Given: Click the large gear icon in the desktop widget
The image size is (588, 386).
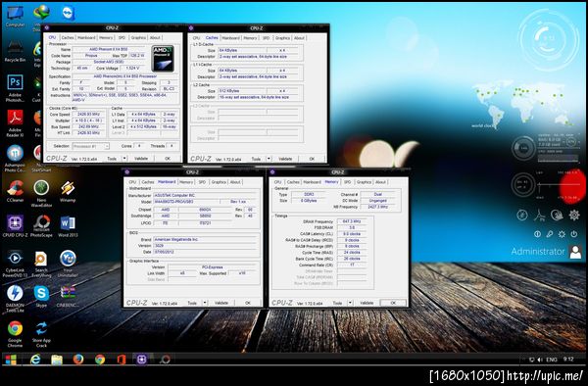Looking at the screenshot, I should (574, 215).
